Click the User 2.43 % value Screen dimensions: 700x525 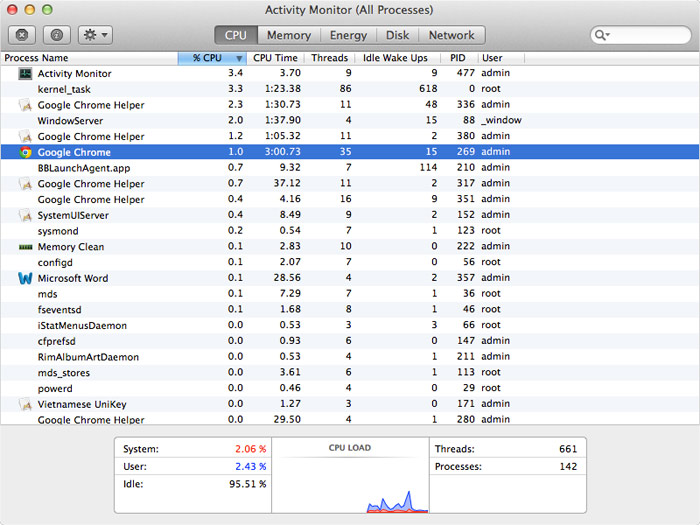pyautogui.click(x=250, y=467)
